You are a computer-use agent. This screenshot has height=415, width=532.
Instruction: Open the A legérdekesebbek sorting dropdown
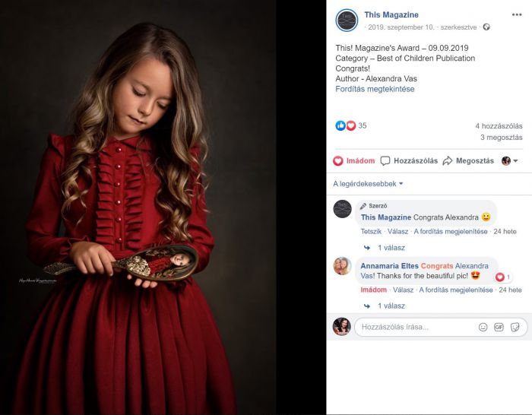[368, 184]
